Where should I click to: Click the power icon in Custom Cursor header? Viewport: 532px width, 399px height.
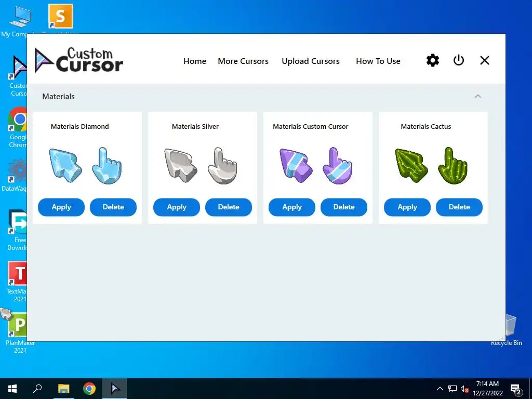pos(458,60)
